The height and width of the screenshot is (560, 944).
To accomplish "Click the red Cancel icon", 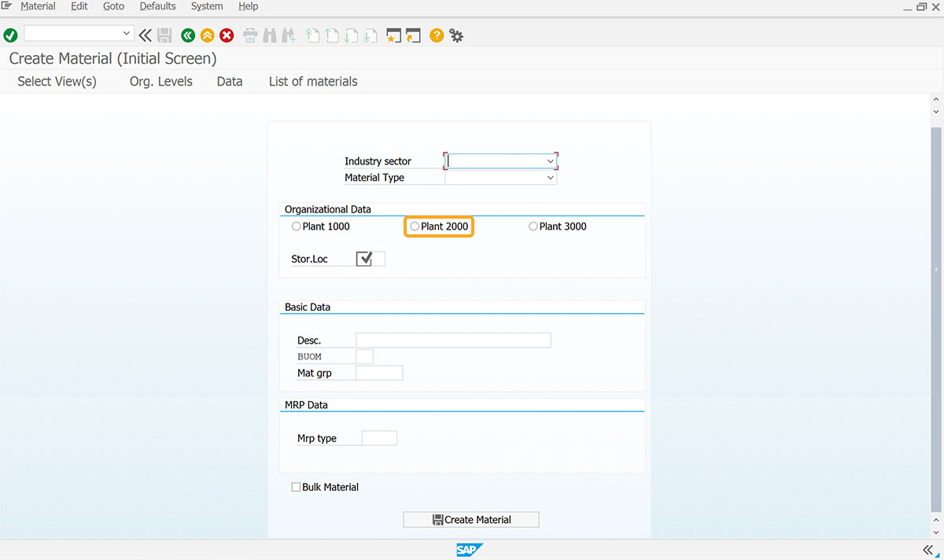I will [x=227, y=35].
